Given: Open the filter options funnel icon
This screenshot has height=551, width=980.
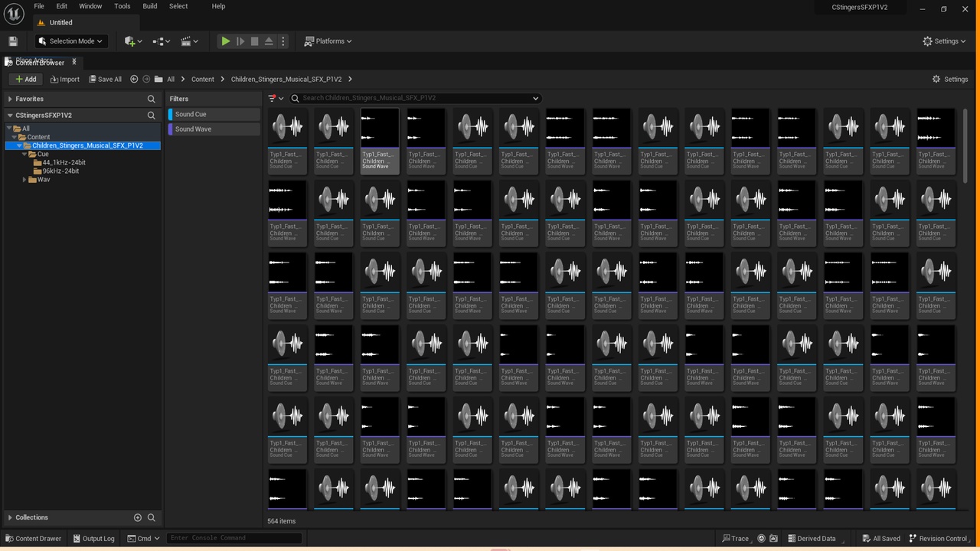Looking at the screenshot, I should [x=276, y=98].
